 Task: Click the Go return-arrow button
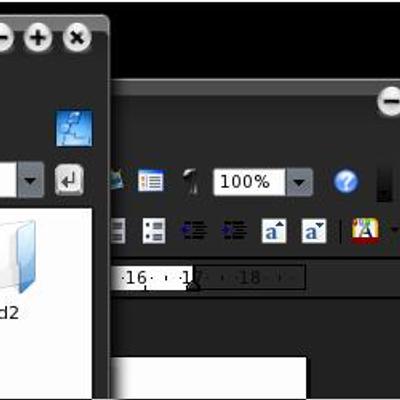pyautogui.click(x=69, y=180)
